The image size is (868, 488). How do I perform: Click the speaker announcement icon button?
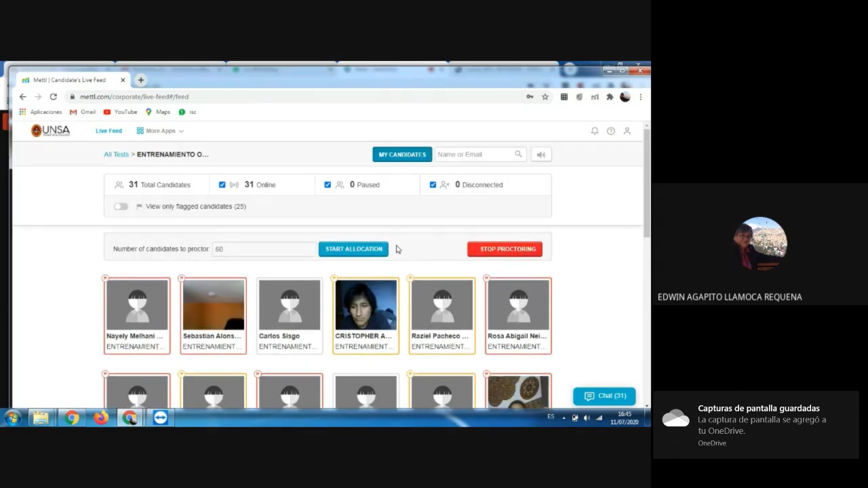pos(540,155)
